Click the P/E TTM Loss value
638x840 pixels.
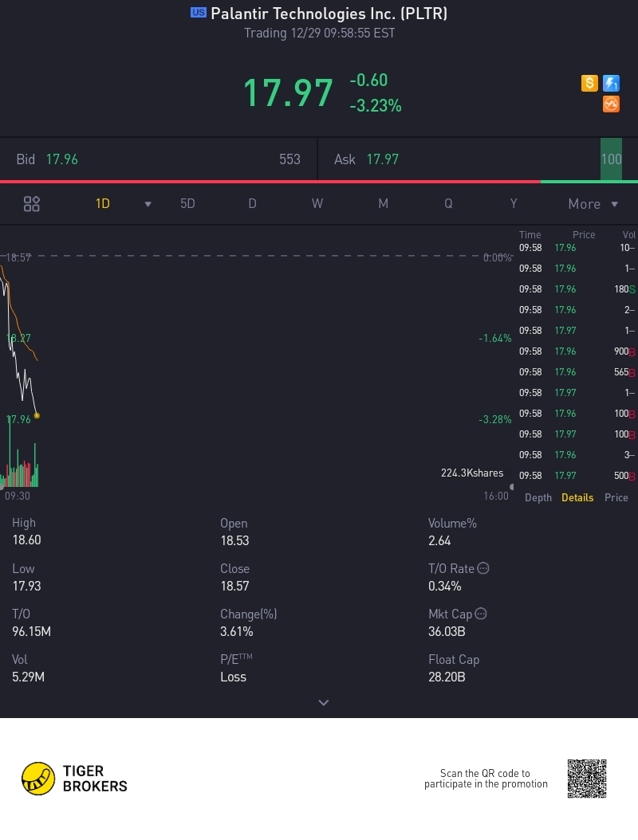[233, 677]
